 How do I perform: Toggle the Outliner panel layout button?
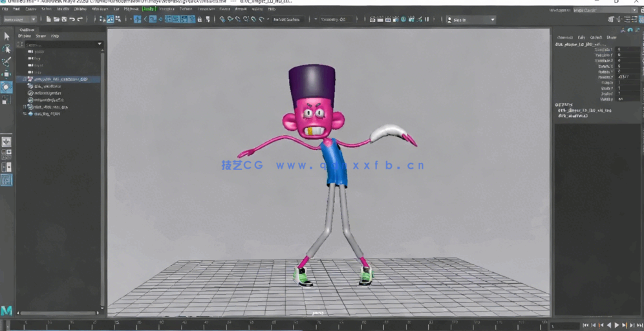pos(6,180)
